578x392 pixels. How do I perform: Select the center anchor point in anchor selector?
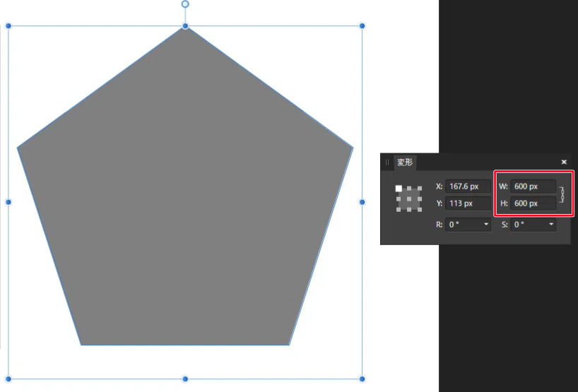point(409,199)
